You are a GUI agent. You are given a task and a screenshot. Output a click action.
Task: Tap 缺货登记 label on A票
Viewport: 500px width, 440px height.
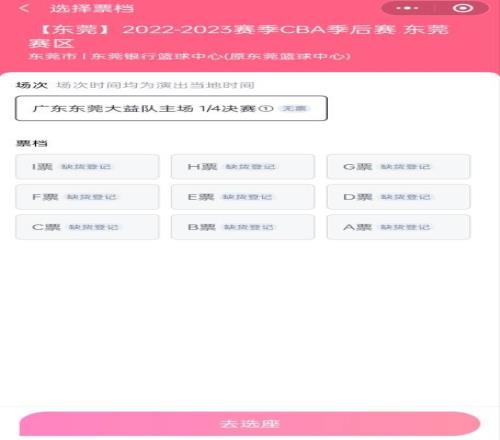pos(406,227)
